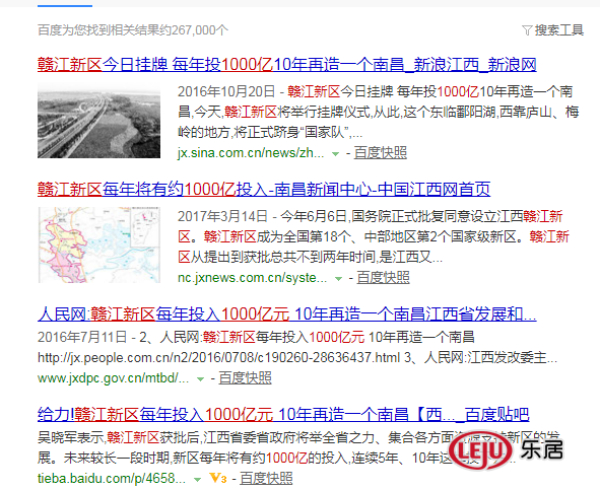Screen dimensions: 600x490
Task: Visit the nc.jxnews.com.cn result URL
Action: tap(252, 278)
